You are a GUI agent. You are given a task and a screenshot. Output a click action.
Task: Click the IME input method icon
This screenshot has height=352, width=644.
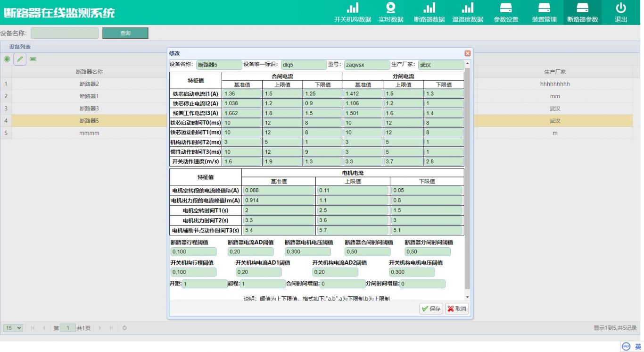[626, 346]
